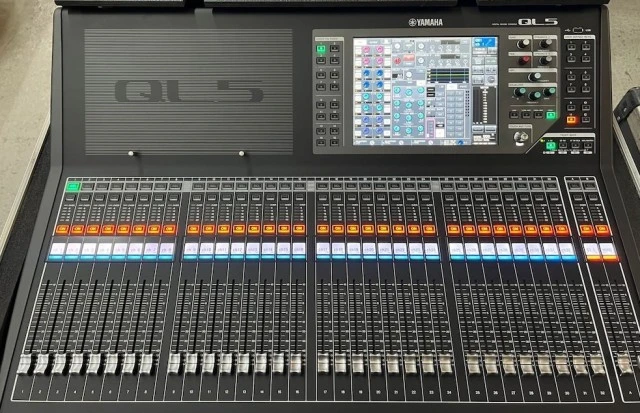Toggle the orange ON key for channel 8
Viewport: 640px width, 413px height.
coord(169,229)
